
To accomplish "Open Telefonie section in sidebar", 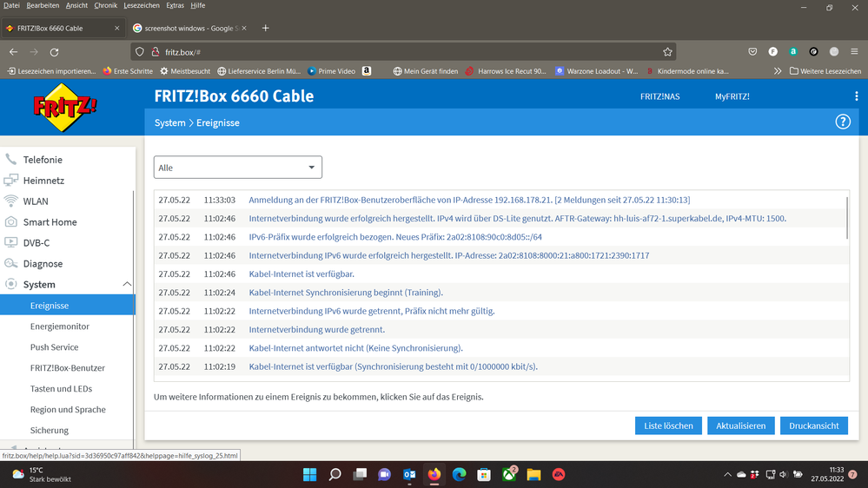I will tap(43, 160).
